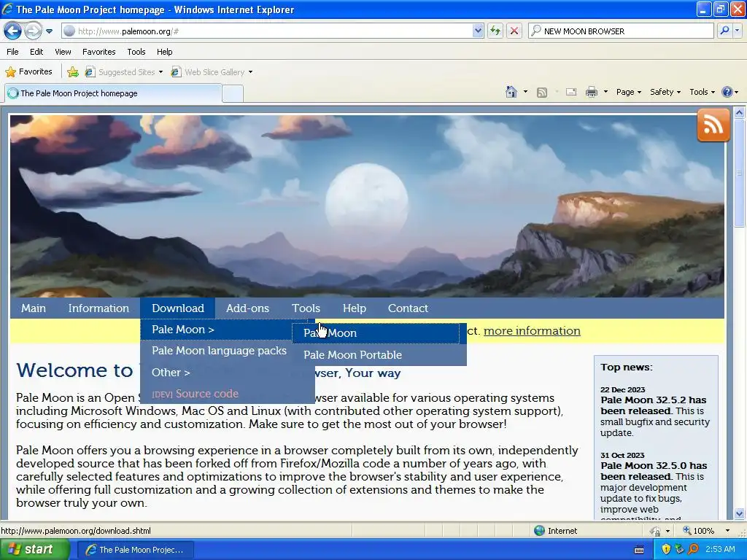Open the File menu
The height and width of the screenshot is (560, 747).
point(13,52)
